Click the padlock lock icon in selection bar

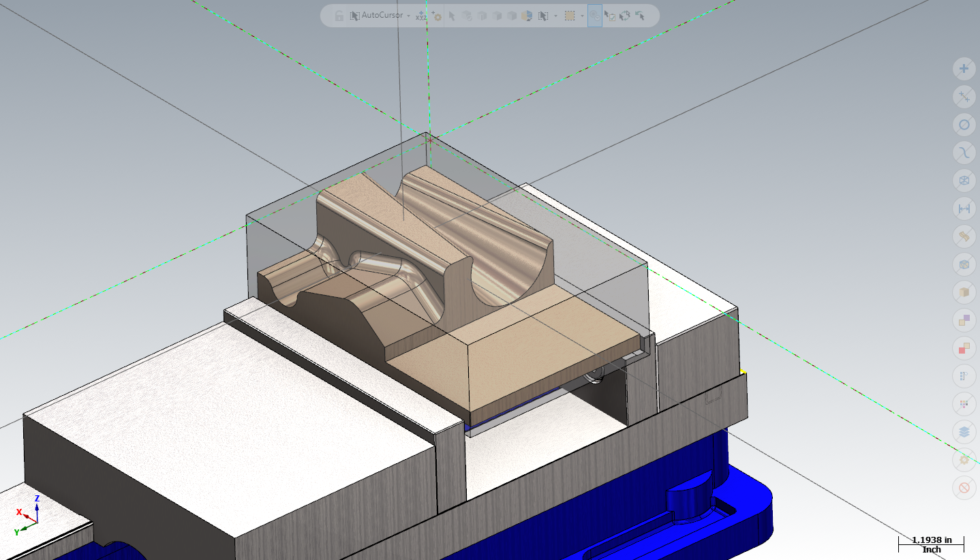[x=339, y=16]
